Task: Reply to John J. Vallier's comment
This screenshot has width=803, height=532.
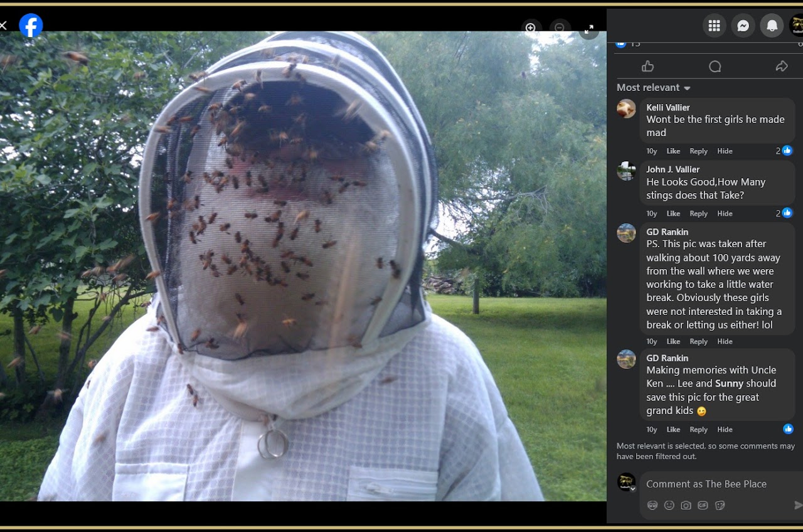Action: [x=698, y=214]
